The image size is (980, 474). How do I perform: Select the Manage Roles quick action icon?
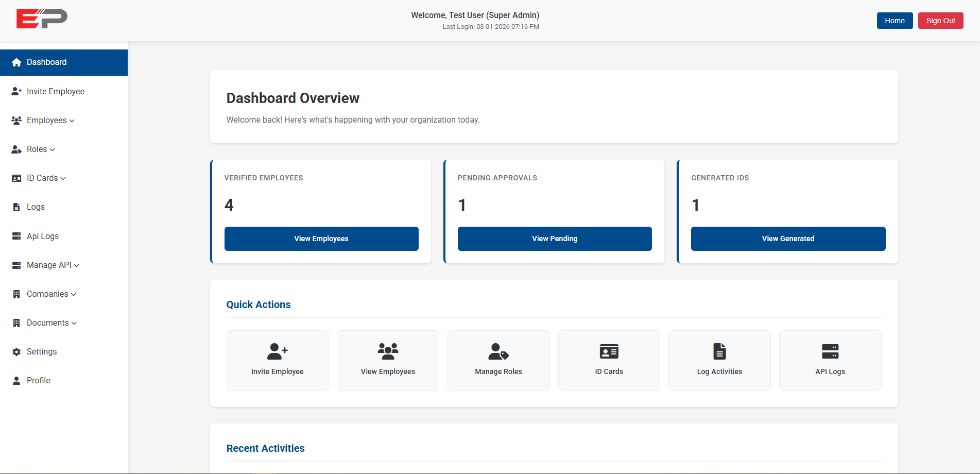pyautogui.click(x=498, y=352)
